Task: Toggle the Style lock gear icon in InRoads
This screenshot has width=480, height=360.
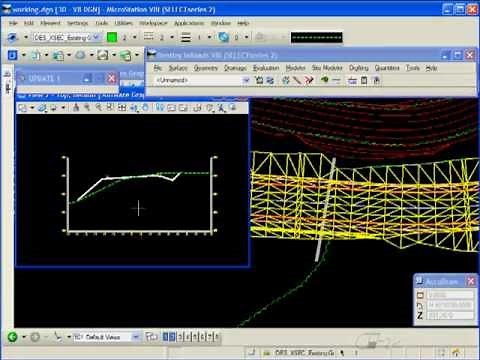Action: (x=286, y=80)
